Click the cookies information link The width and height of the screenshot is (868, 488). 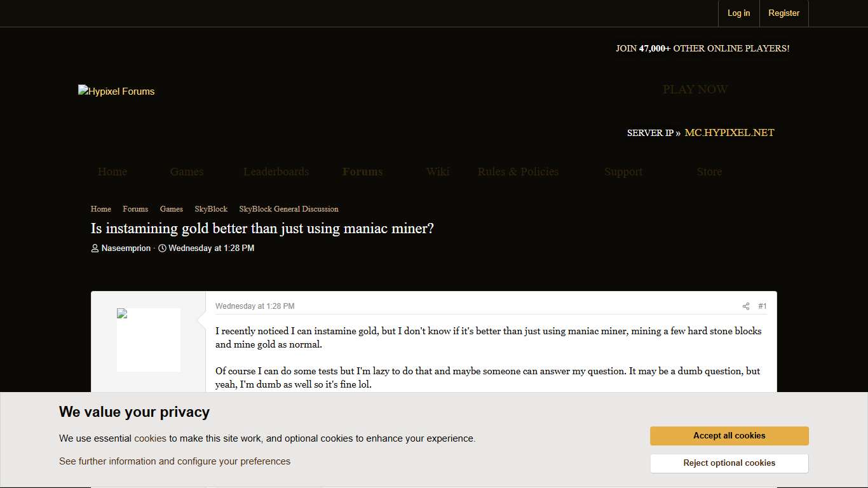pyautogui.click(x=151, y=438)
